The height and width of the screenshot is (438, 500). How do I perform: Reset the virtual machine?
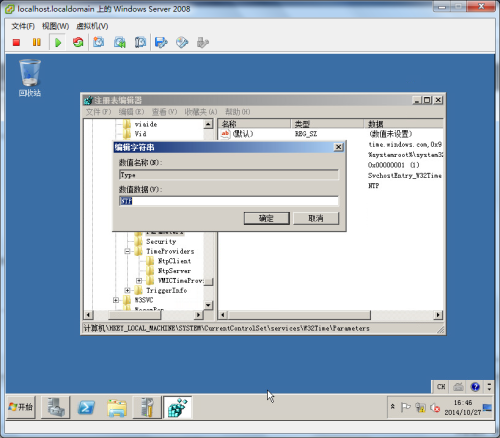click(x=78, y=42)
